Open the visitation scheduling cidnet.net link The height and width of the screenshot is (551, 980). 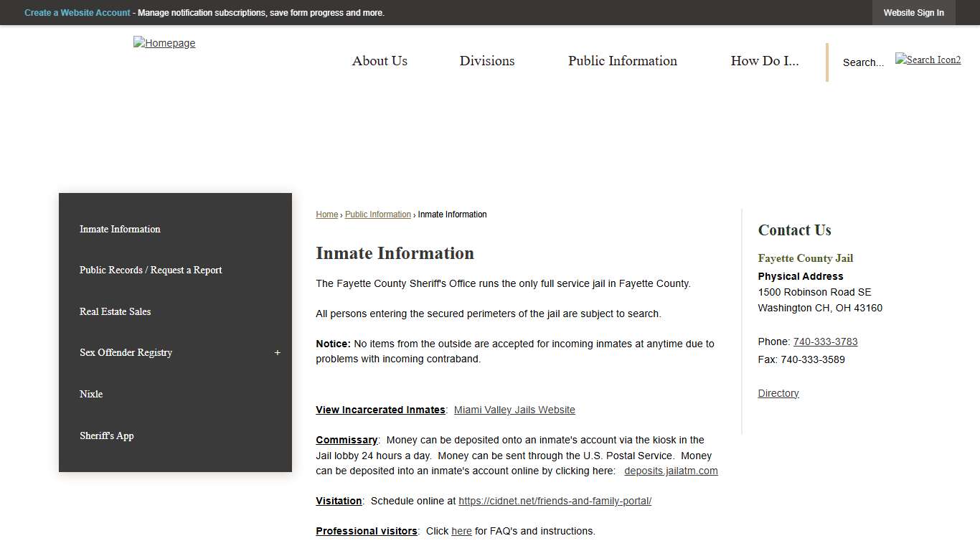pyautogui.click(x=555, y=501)
